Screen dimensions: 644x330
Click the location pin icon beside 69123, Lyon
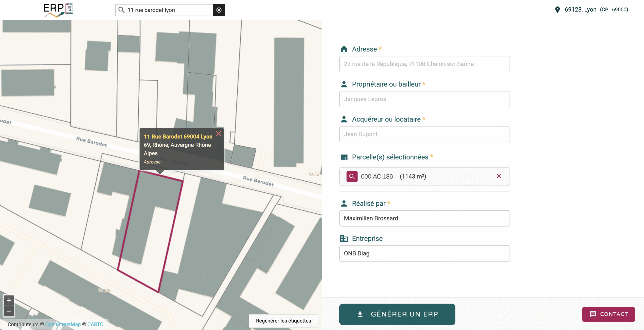(x=557, y=10)
